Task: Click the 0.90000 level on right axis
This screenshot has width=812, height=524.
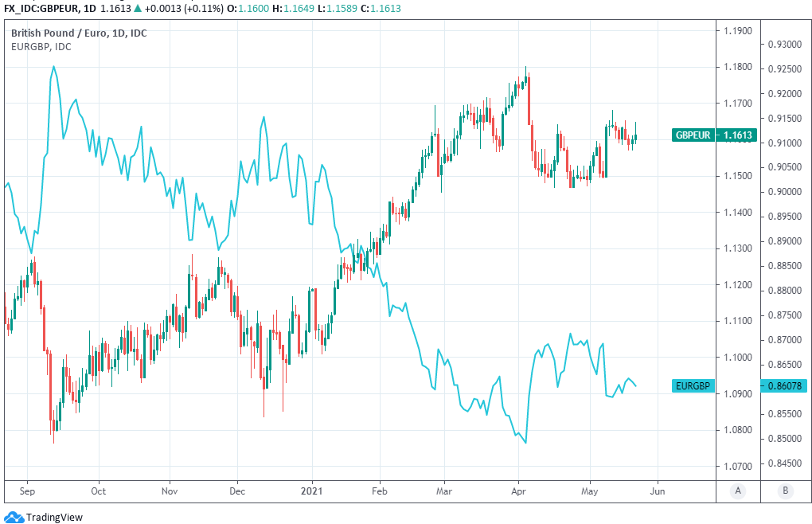Action: 783,192
